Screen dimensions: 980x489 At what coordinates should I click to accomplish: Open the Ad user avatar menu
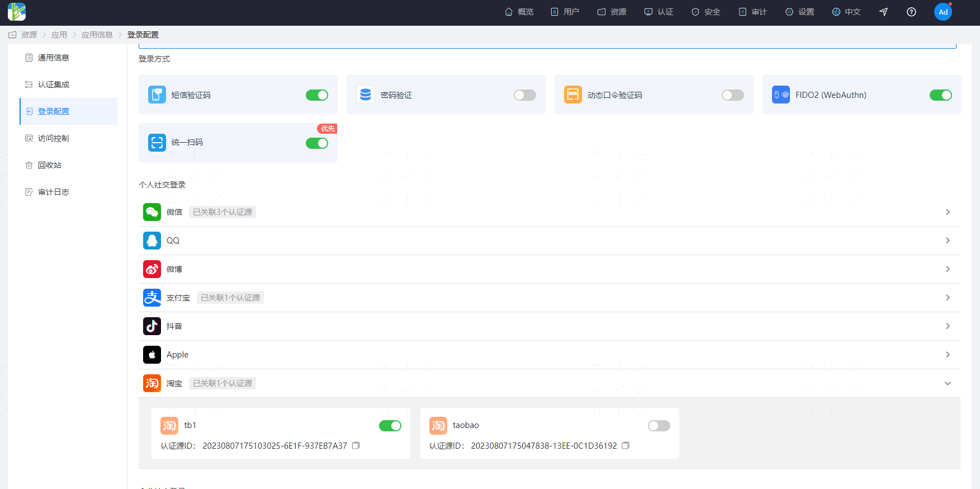[943, 12]
